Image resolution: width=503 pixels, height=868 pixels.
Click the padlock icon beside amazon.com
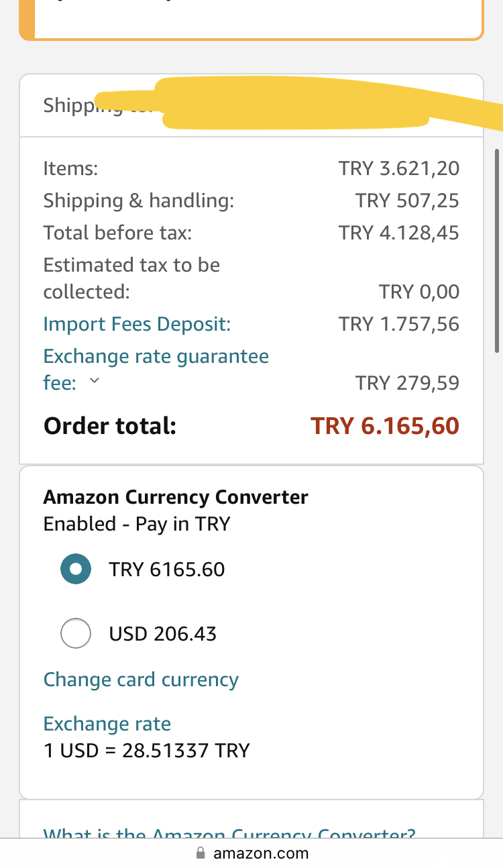click(x=200, y=853)
